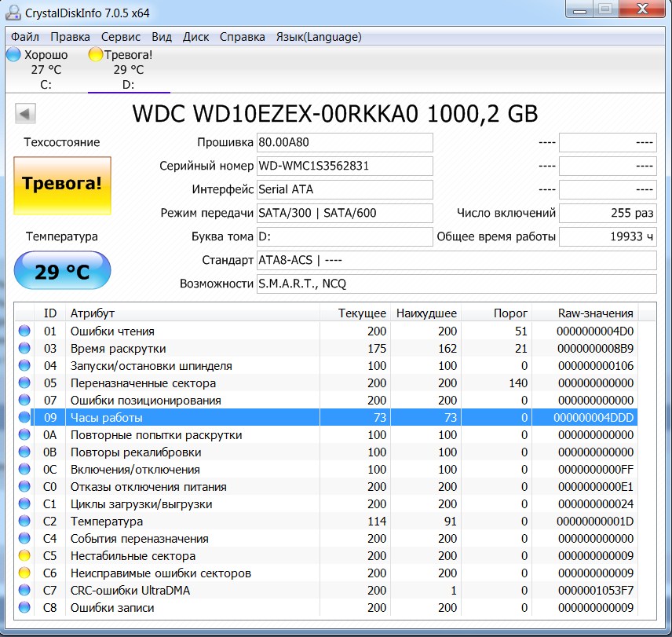Click status orb of Температура attribute row

24,522
